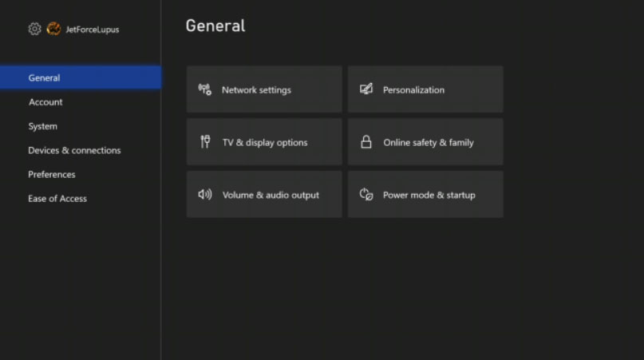Click the speaker volume icon
Screen dimensions: 644x360
205,195
